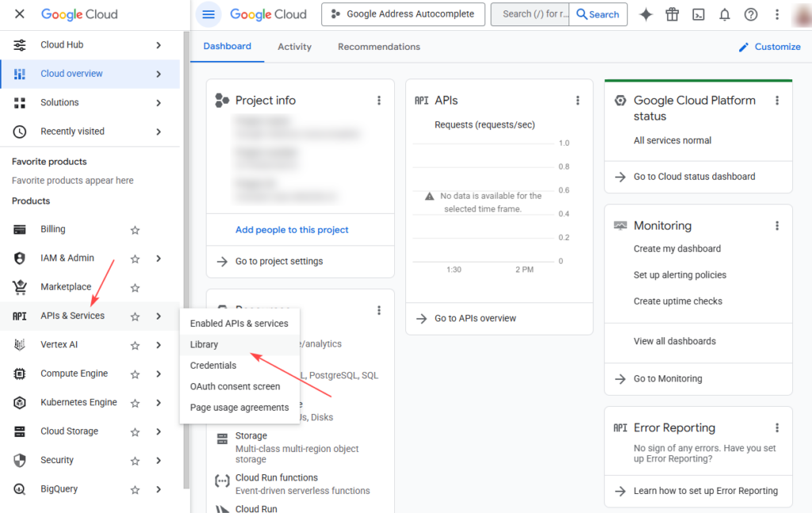Image resolution: width=812 pixels, height=513 pixels.
Task: Close the sidebar with the X icon
Action: 20,14
